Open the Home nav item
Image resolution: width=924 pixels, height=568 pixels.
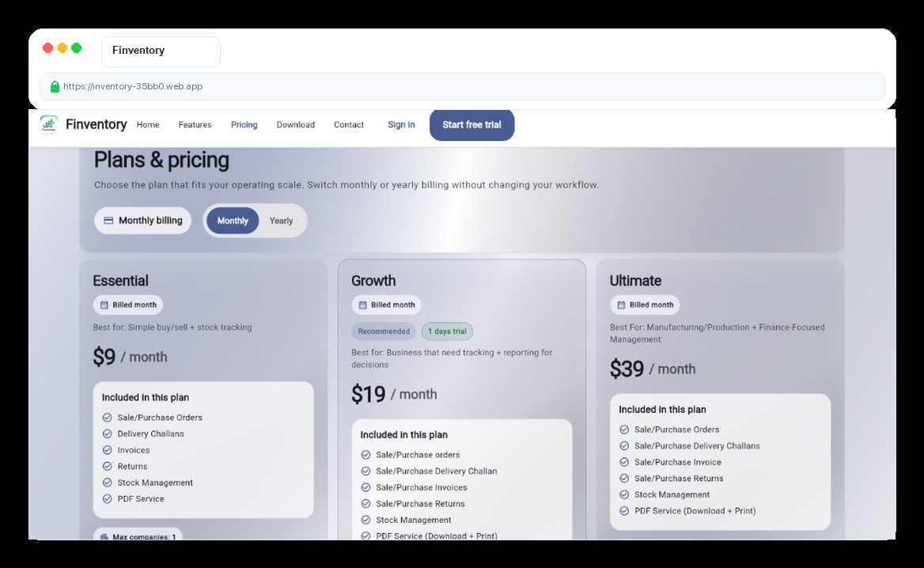(x=148, y=125)
